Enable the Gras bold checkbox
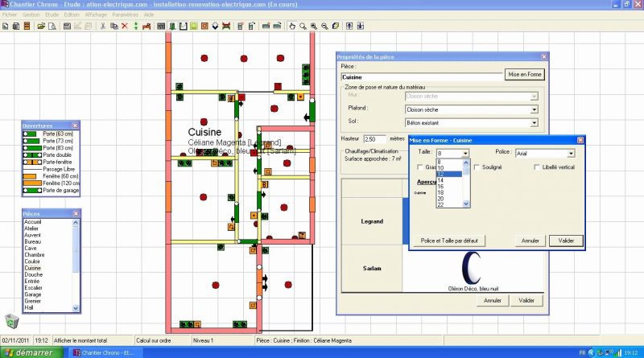644x358 pixels. 419,167
